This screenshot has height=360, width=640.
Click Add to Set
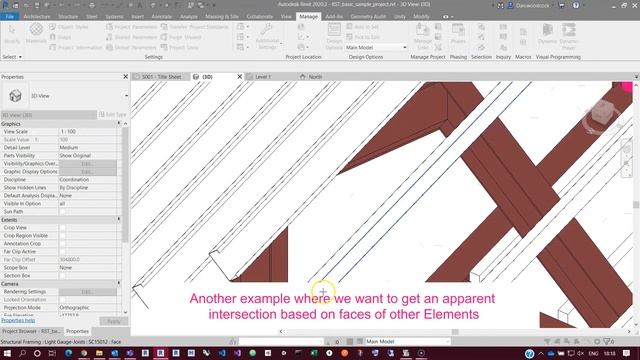click(362, 27)
